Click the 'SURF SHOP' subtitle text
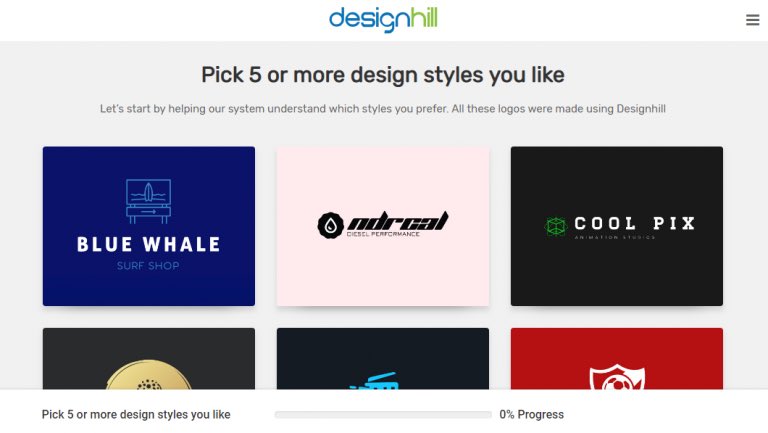768x433 pixels. click(x=148, y=266)
